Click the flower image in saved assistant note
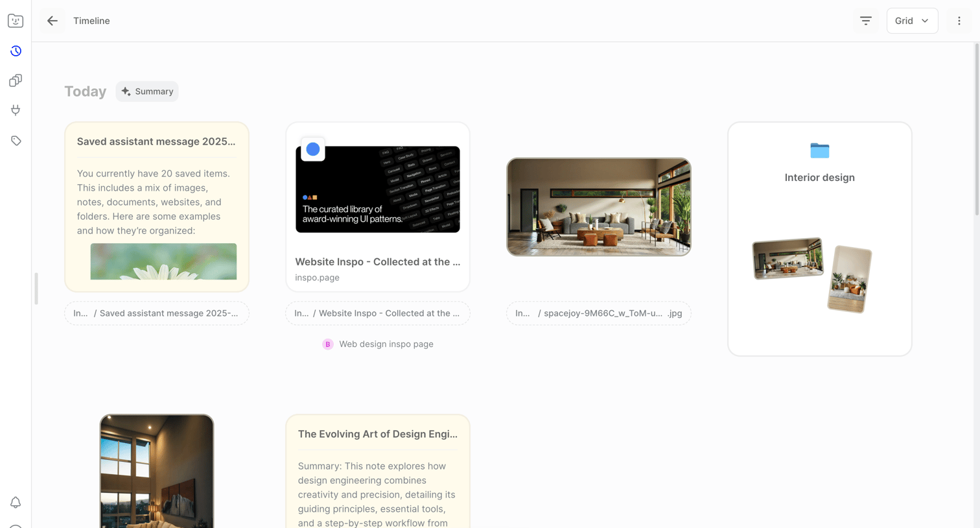 tap(163, 261)
